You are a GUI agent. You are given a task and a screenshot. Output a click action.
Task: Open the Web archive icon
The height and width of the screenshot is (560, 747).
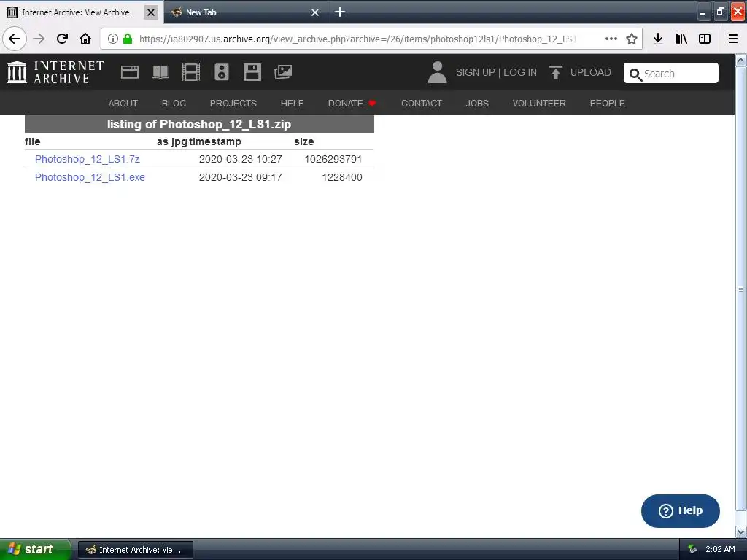tap(130, 72)
